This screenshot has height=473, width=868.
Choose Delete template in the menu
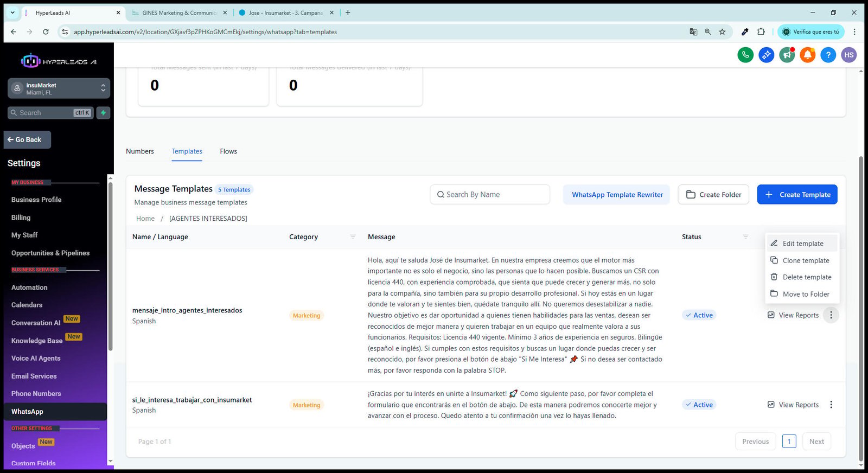click(802, 277)
